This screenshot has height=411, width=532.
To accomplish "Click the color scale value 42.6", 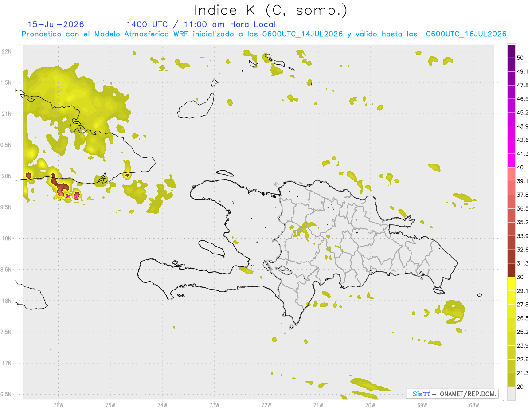I will [x=523, y=140].
